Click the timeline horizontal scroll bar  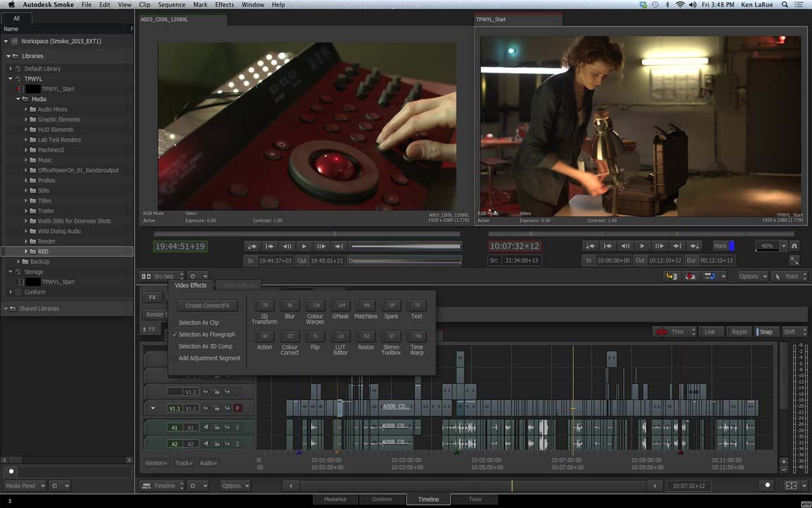[473, 485]
